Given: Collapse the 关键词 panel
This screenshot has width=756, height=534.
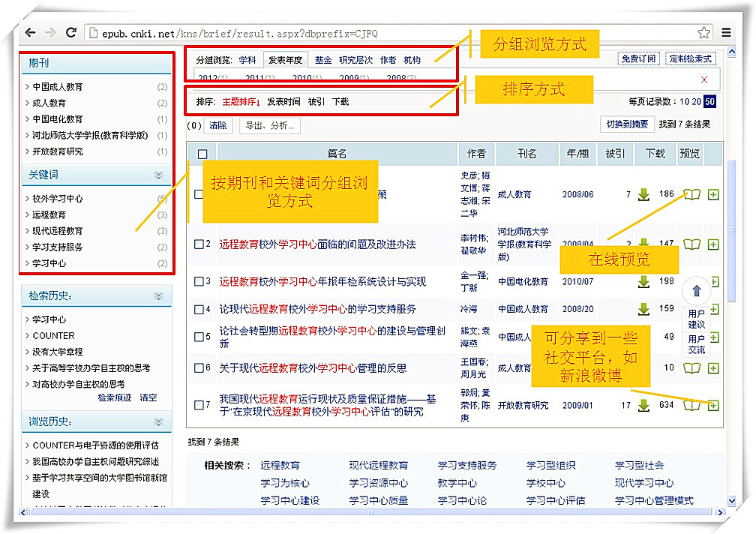Looking at the screenshot, I should coord(158,175).
